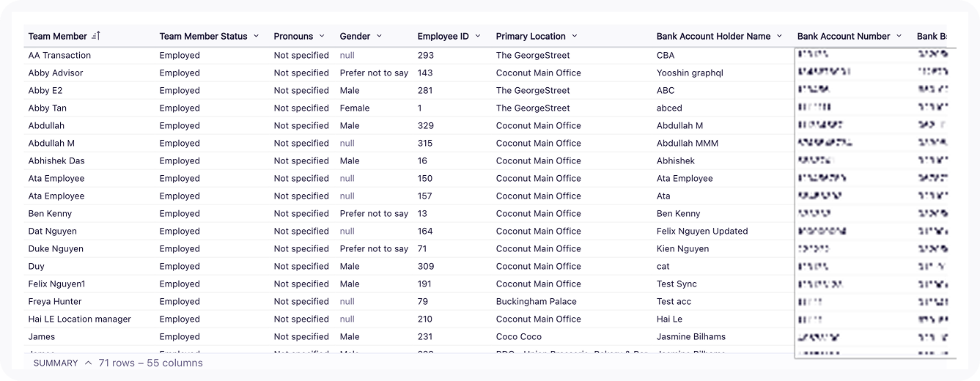Click Jasmine Bilhams account holder cell

pos(690,336)
